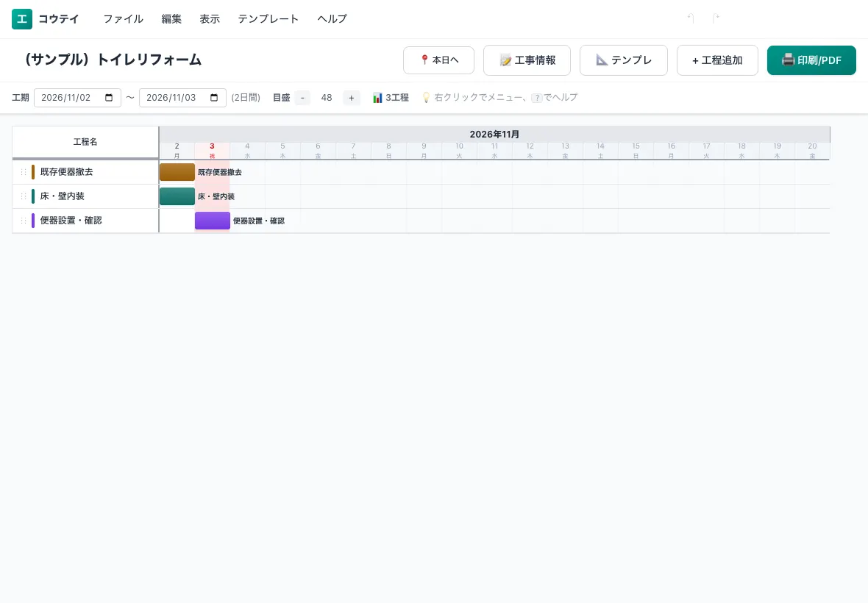This screenshot has height=603, width=868.
Task: Click the brown color marker of 既存便器撤去
Action: [x=33, y=172]
